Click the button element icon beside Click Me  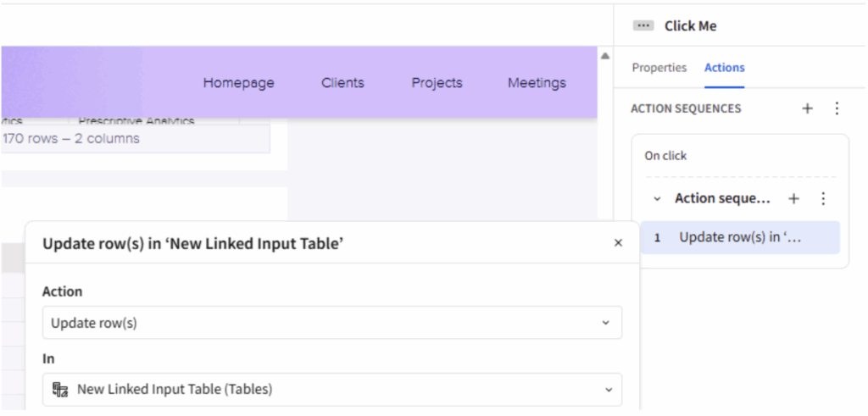pos(643,26)
